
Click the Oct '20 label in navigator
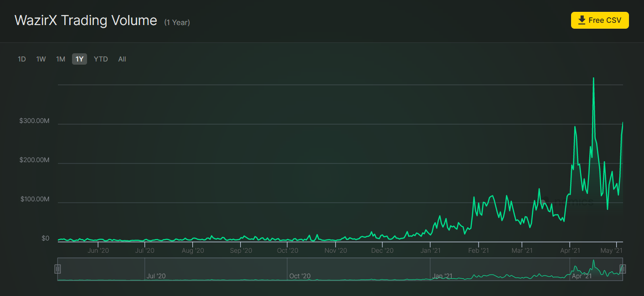pos(300,276)
